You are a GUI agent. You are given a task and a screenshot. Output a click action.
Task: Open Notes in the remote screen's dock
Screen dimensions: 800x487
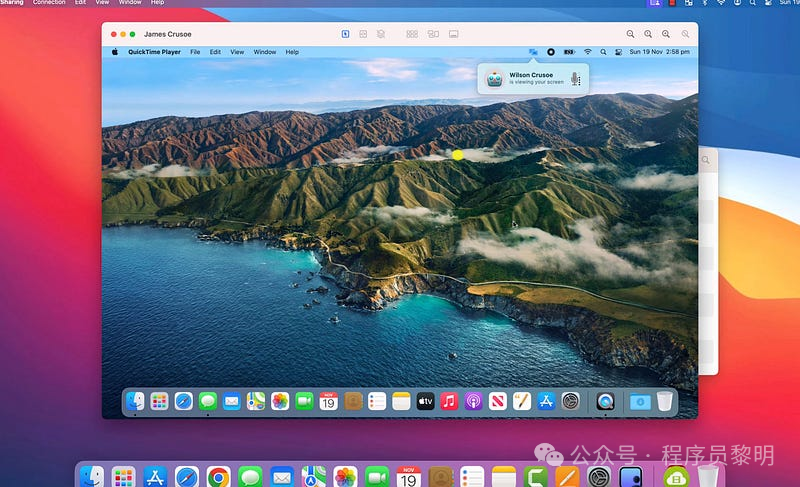point(402,401)
